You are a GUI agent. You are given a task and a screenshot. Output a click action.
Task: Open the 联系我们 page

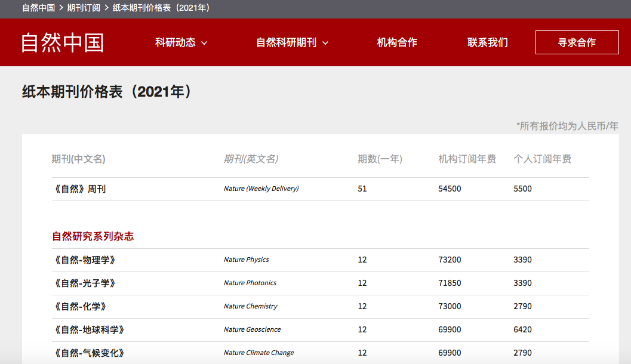488,42
